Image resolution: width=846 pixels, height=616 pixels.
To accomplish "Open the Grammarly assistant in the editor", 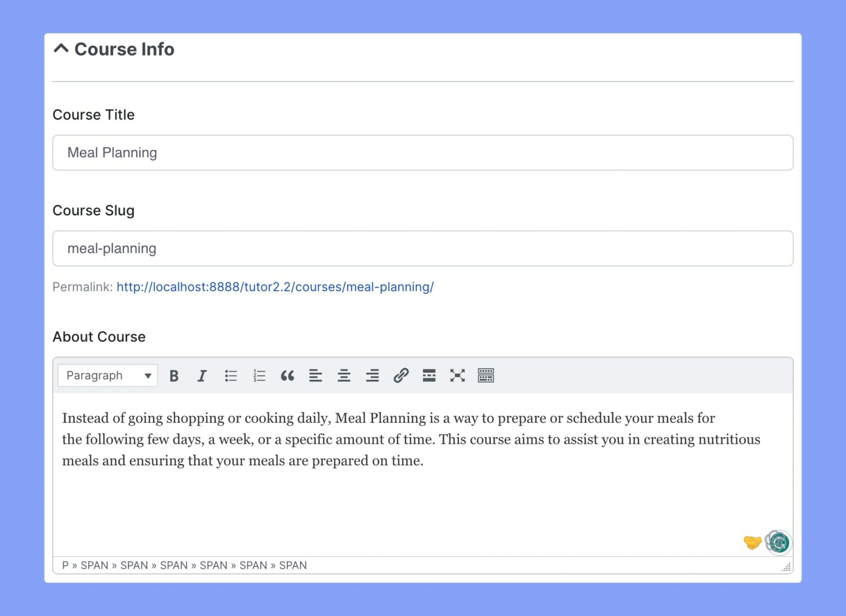I will pyautogui.click(x=777, y=542).
